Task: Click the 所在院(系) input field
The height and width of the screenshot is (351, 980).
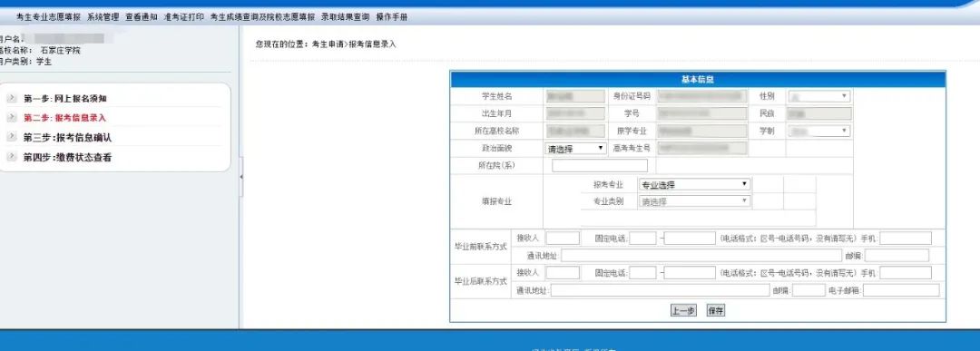Action: [600, 165]
